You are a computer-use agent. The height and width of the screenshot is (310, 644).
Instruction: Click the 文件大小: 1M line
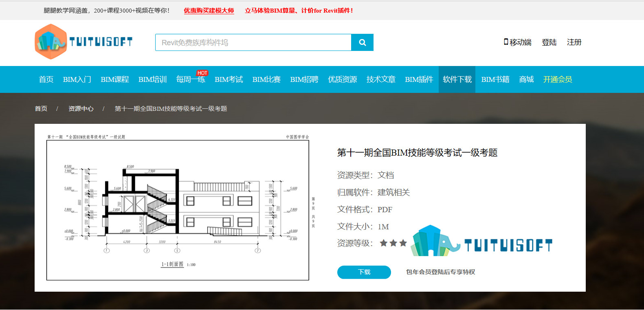coord(363,226)
